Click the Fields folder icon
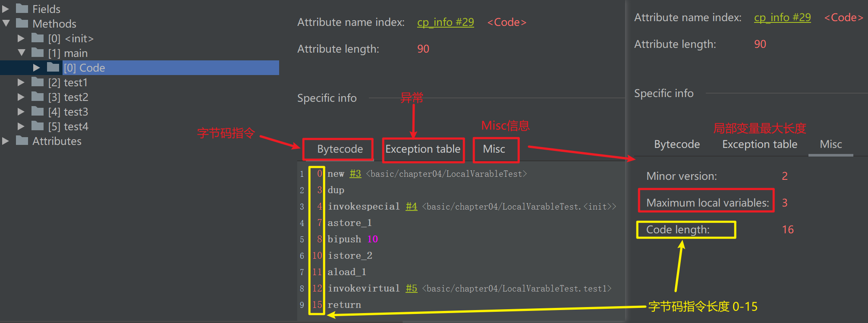 click(22, 9)
